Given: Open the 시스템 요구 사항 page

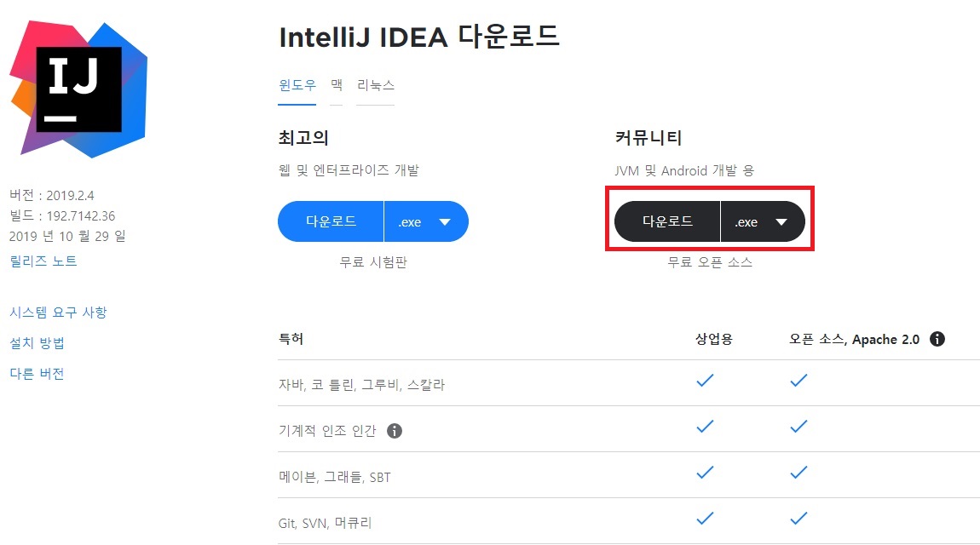Looking at the screenshot, I should [58, 313].
